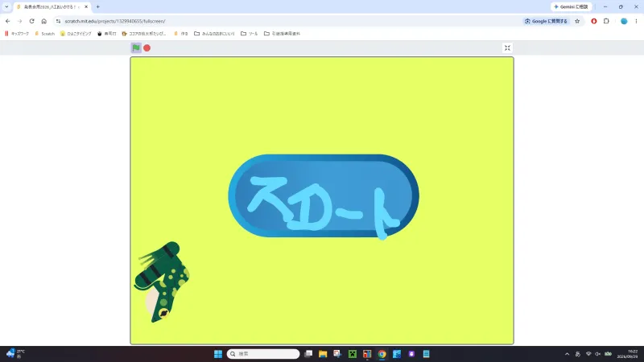Open the 作る bookmark

point(180,34)
